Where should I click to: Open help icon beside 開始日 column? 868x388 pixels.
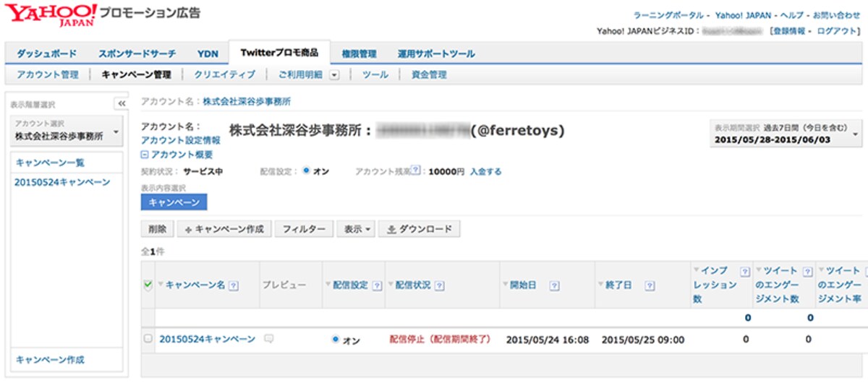554,285
